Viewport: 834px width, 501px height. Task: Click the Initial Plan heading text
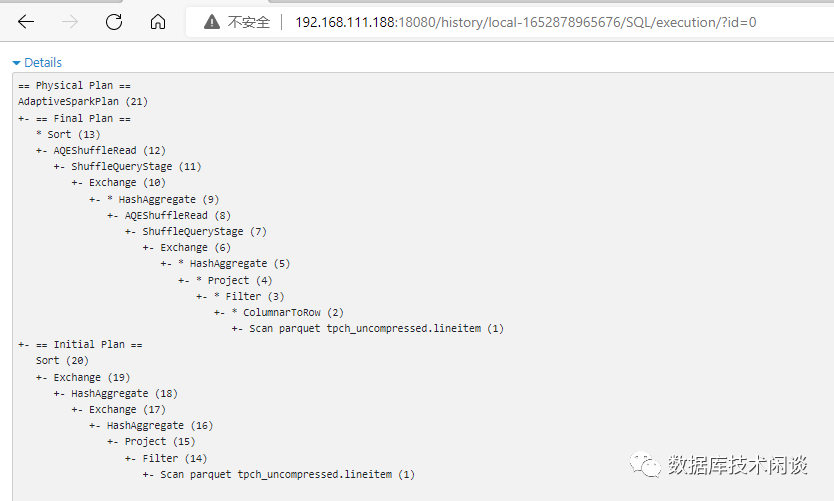[98, 344]
